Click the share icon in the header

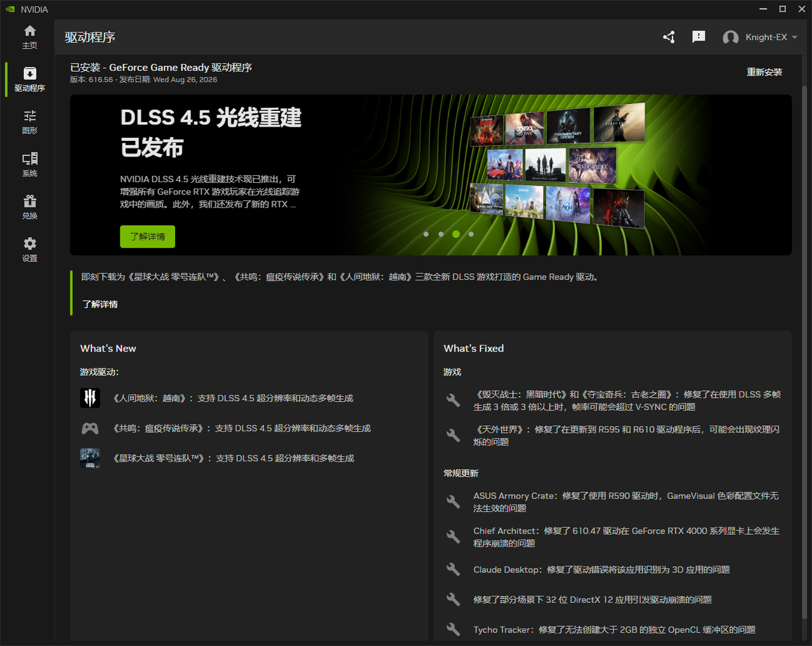[x=669, y=37]
